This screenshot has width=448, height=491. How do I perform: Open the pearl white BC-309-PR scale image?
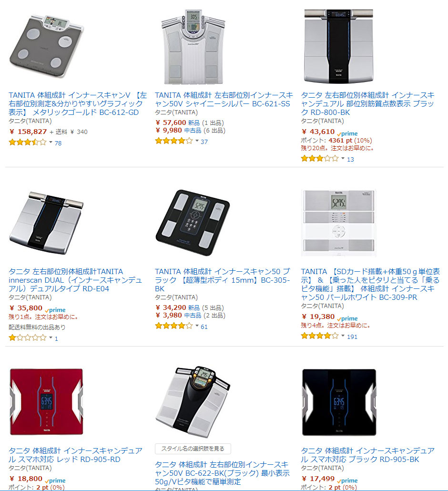click(x=339, y=223)
